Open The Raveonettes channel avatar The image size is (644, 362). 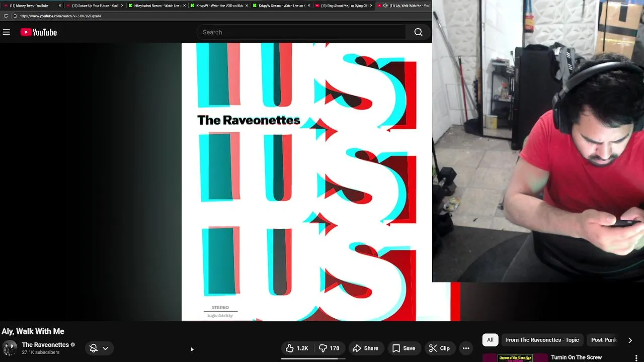click(x=9, y=348)
